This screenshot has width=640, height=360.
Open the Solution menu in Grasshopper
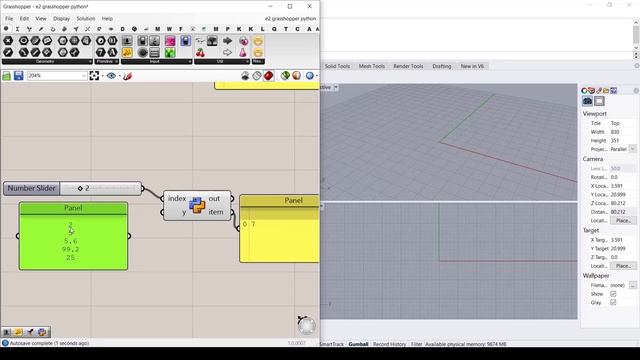[x=86, y=19]
